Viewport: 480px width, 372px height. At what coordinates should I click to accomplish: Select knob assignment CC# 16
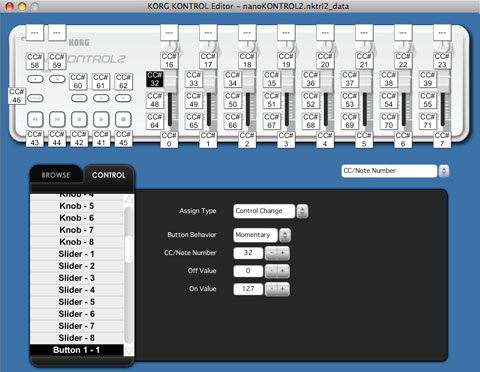click(169, 60)
